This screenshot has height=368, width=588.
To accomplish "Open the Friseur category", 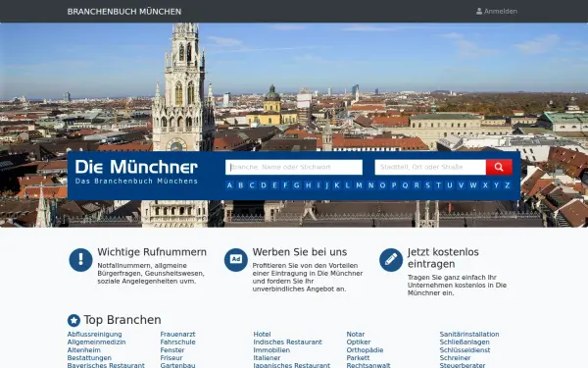I will 171,358.
